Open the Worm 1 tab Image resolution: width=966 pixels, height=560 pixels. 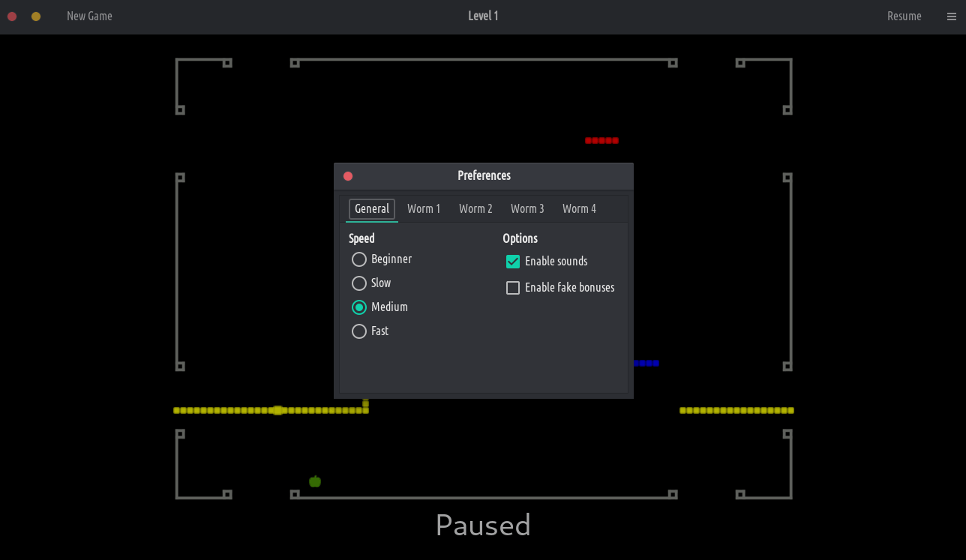[x=424, y=209]
